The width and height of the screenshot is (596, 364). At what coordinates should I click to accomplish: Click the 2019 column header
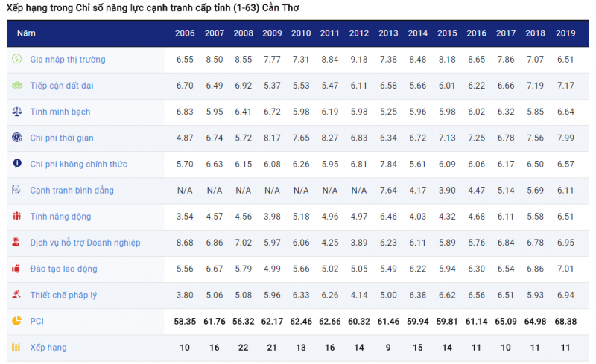click(565, 33)
